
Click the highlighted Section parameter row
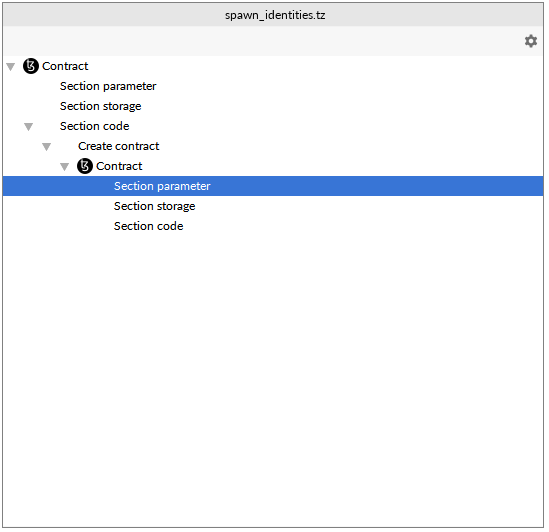(273, 186)
